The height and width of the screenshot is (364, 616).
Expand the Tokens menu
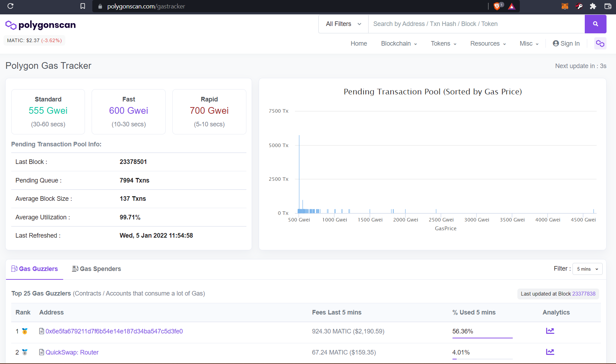[443, 44]
